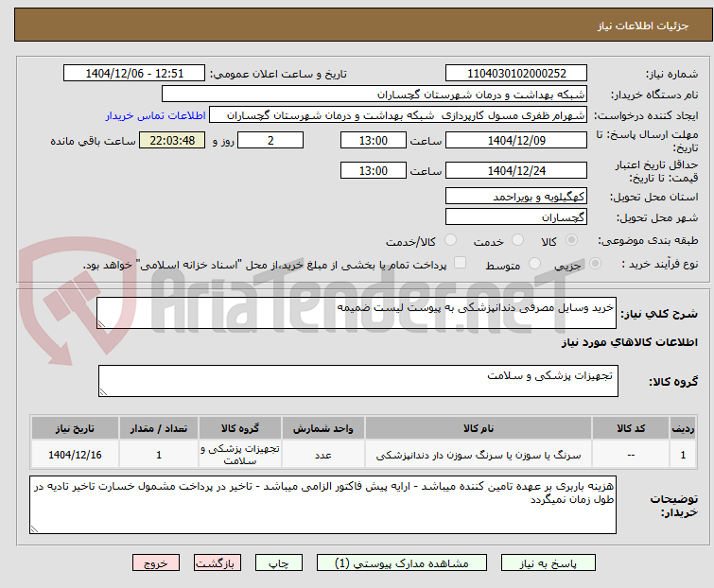Click the چاپ print button
This screenshot has height=588, width=714.
[279, 563]
